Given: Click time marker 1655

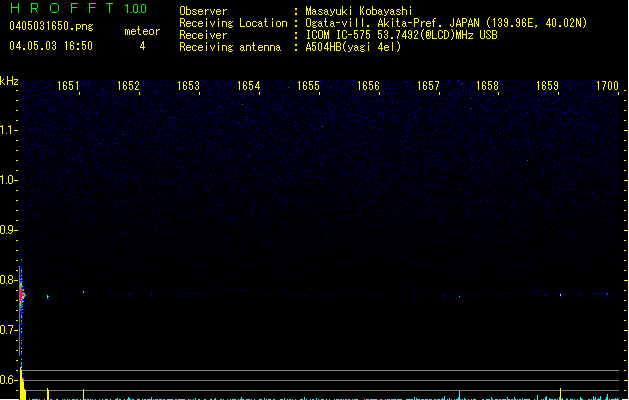Looking at the screenshot, I should tap(308, 86).
